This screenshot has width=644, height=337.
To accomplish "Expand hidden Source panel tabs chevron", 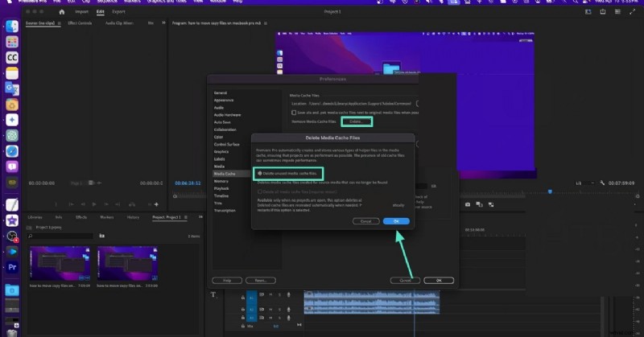I will (163, 23).
